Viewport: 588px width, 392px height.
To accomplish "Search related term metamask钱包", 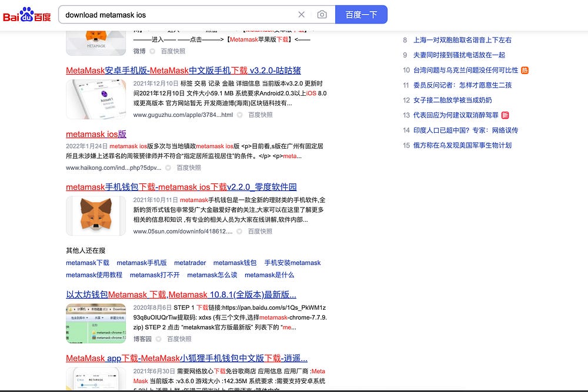I will click(x=235, y=263).
